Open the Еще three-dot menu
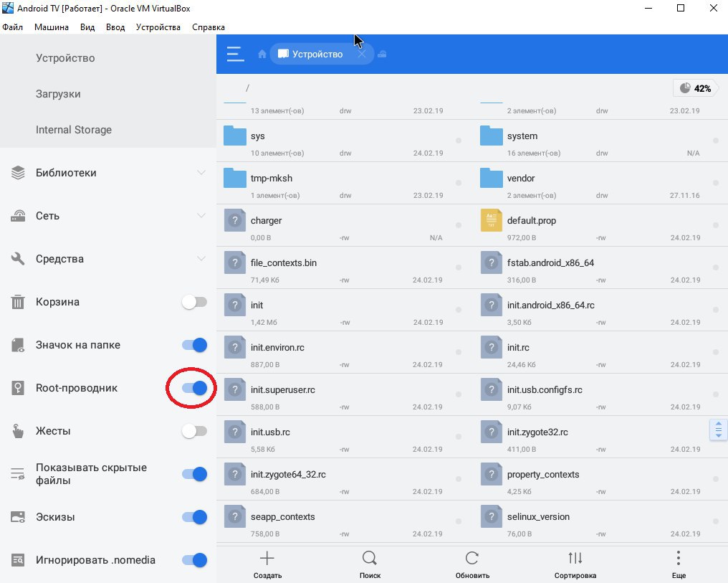Screen dimensions: 728x583 tap(679, 558)
